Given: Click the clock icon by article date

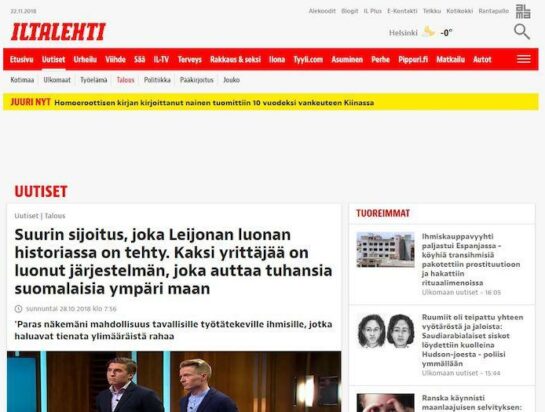Looking at the screenshot, I should click(x=18, y=309).
